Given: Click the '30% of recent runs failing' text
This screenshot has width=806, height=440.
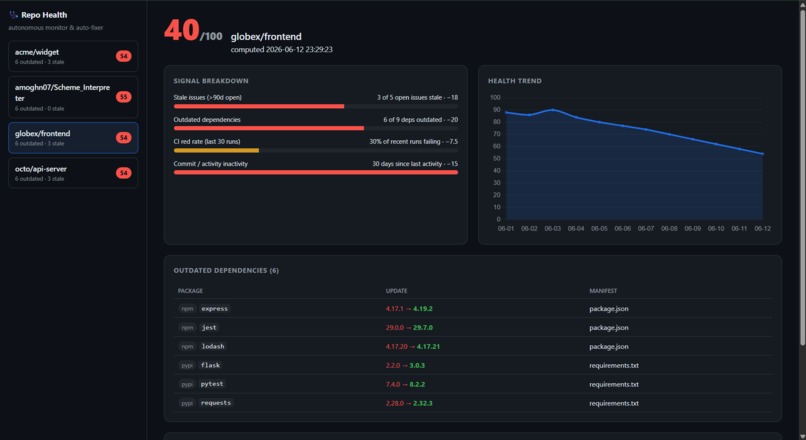Looking at the screenshot, I should (x=406, y=141).
